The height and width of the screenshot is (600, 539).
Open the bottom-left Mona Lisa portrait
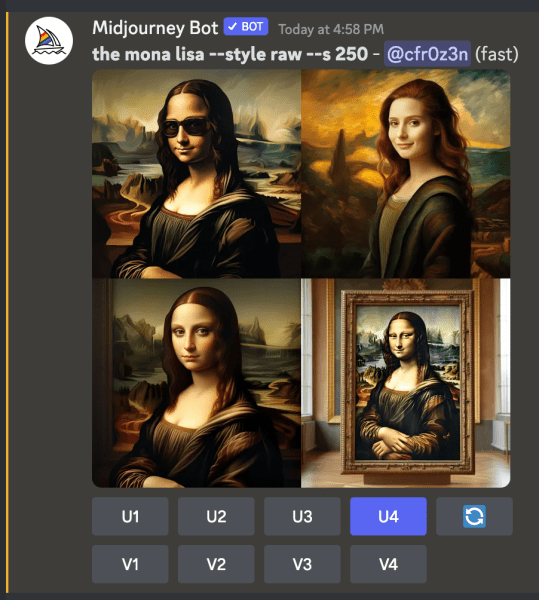click(196, 383)
